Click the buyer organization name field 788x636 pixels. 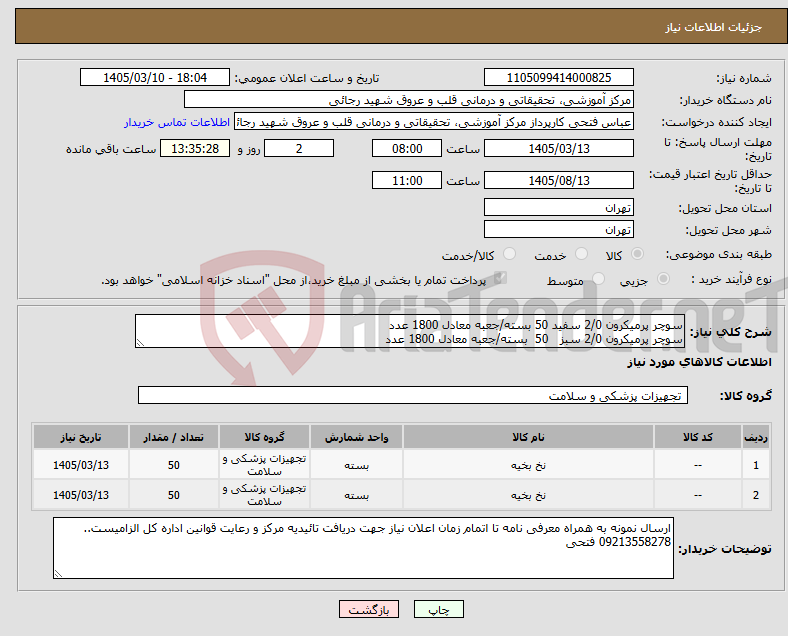pos(409,99)
